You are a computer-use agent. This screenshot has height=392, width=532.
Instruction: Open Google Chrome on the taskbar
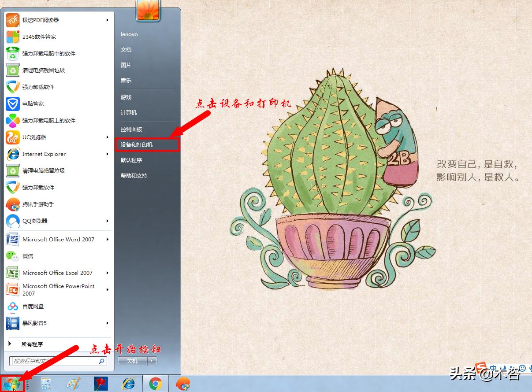(155, 384)
